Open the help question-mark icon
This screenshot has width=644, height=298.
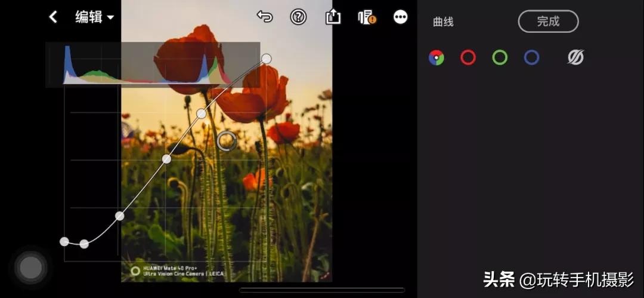tap(298, 17)
